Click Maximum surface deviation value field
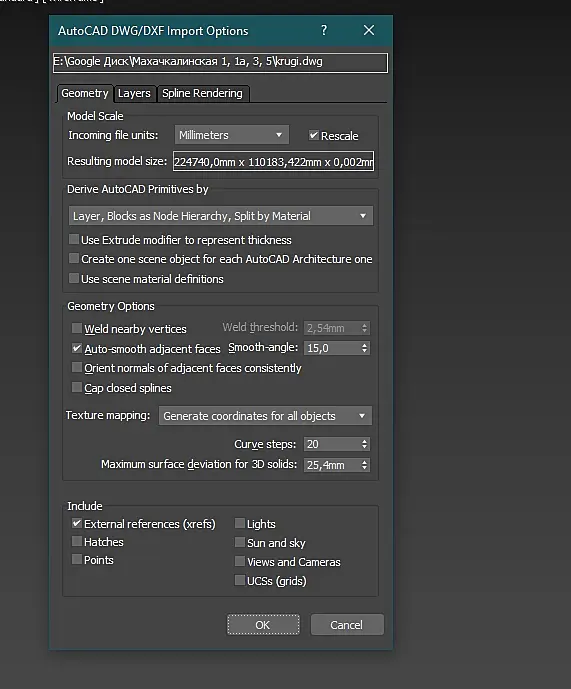Screen dimensions: 571x689 pos(331,465)
